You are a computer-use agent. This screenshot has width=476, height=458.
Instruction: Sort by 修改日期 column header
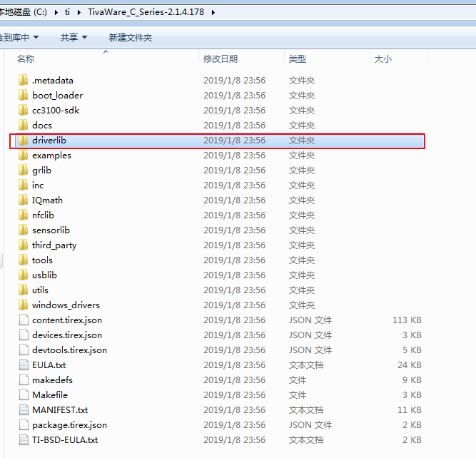click(221, 58)
